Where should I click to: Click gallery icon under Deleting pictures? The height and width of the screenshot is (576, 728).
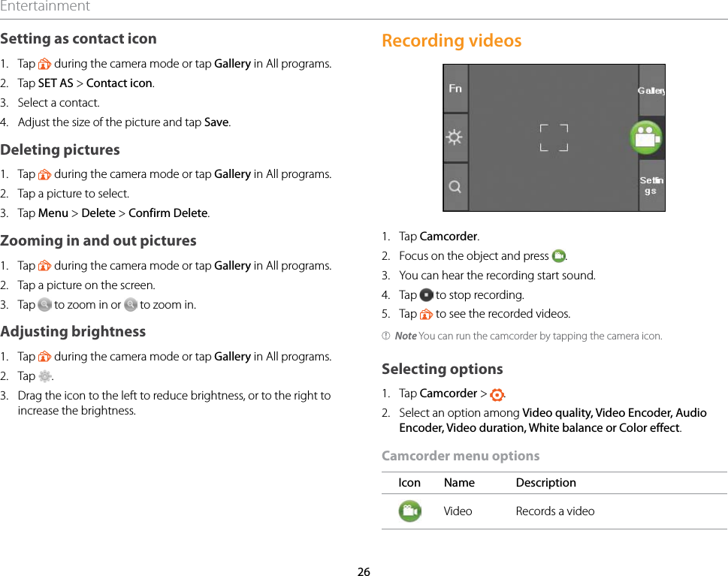44,174
